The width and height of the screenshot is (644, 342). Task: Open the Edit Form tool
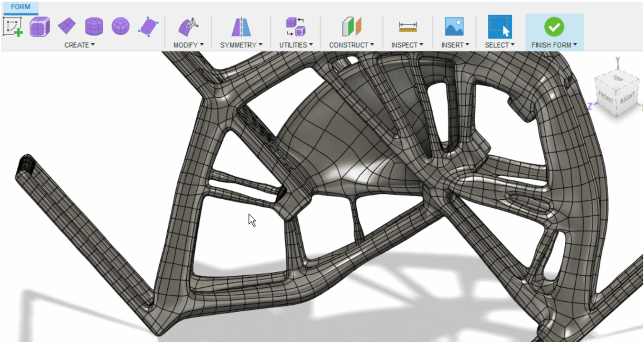point(188,26)
